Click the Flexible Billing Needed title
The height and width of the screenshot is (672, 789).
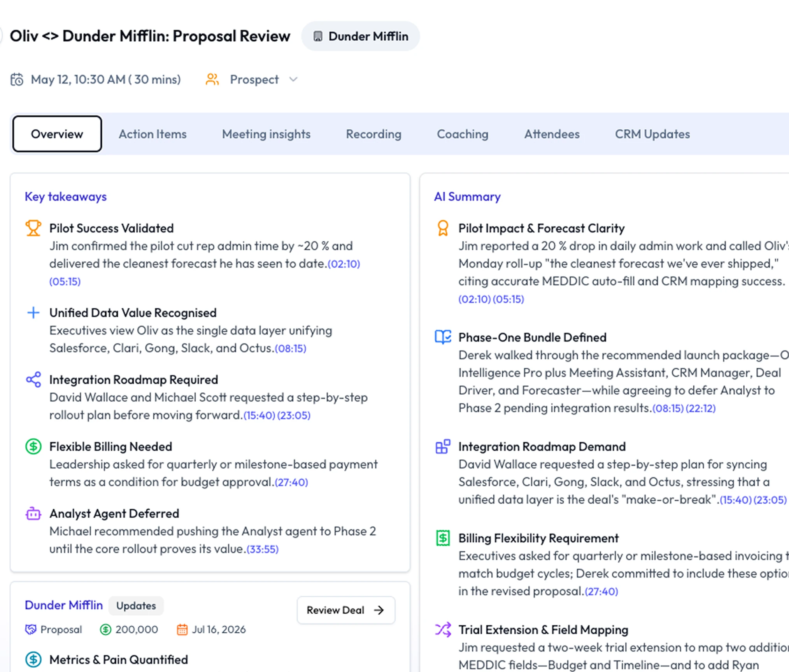(111, 446)
